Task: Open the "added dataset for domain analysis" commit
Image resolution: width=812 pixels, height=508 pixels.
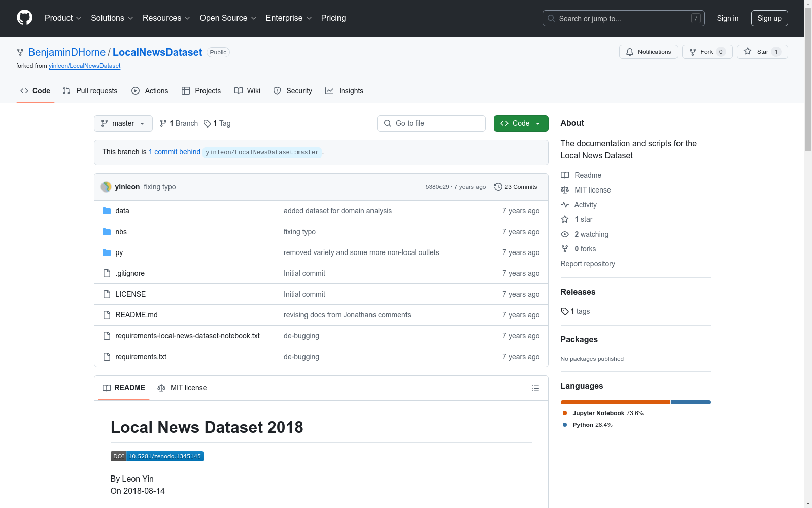Action: coord(337,211)
